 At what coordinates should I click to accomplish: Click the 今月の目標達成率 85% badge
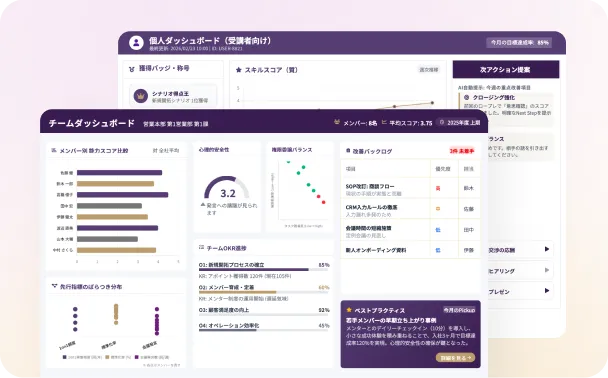(519, 43)
